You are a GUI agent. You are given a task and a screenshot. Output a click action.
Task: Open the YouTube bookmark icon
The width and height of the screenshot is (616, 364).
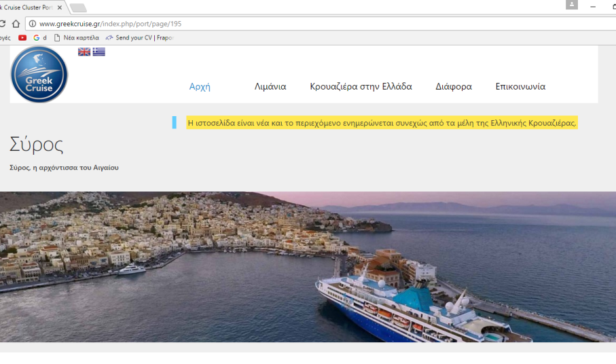click(x=22, y=38)
